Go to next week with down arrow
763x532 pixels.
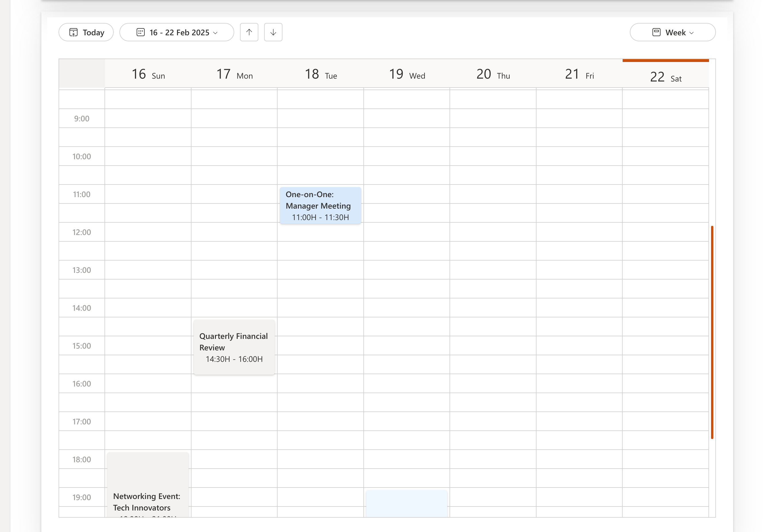click(x=273, y=32)
